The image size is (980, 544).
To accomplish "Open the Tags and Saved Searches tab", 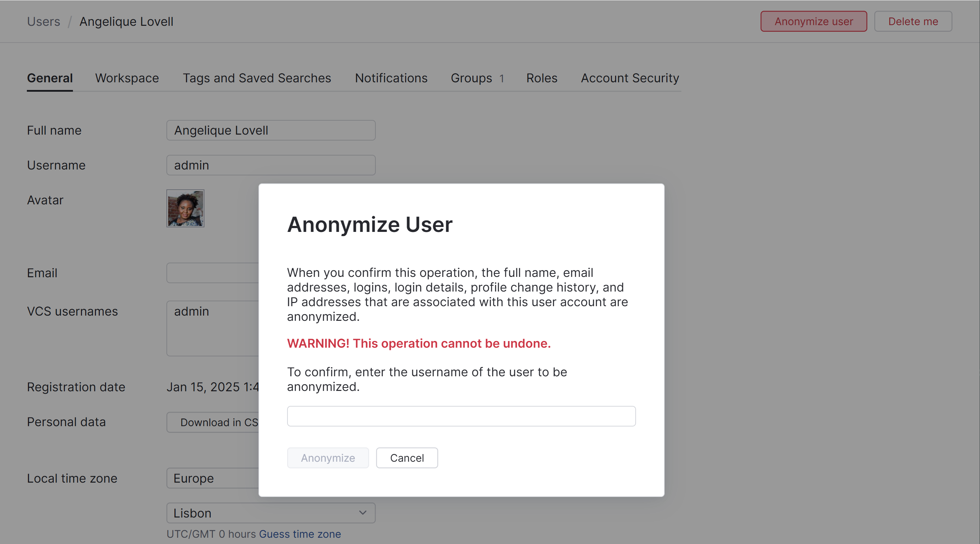I will (257, 78).
